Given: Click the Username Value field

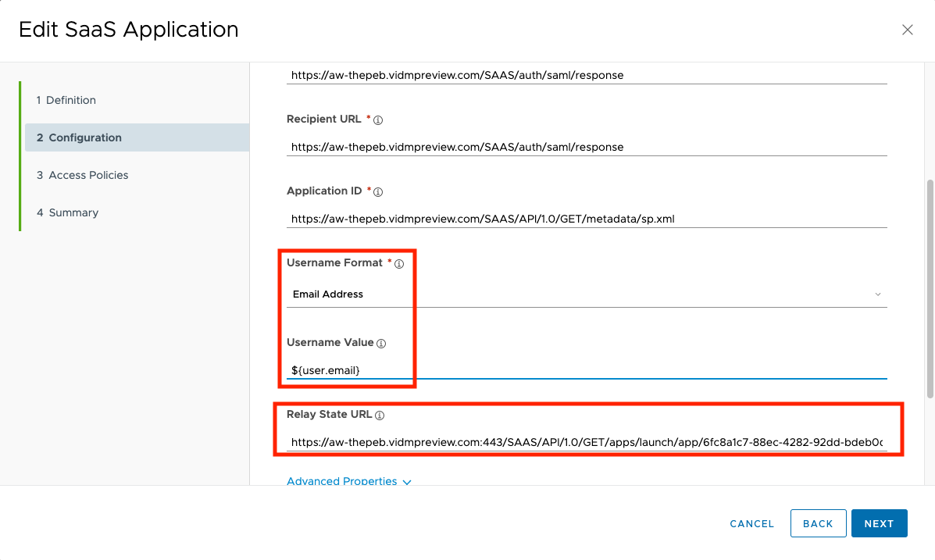Looking at the screenshot, I should coord(586,369).
